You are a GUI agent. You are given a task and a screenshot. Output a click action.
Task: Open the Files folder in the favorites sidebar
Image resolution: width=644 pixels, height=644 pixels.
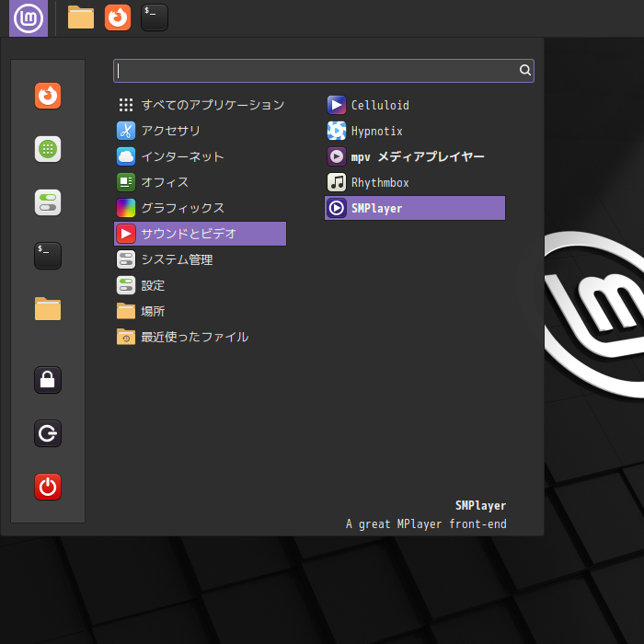pos(48,309)
